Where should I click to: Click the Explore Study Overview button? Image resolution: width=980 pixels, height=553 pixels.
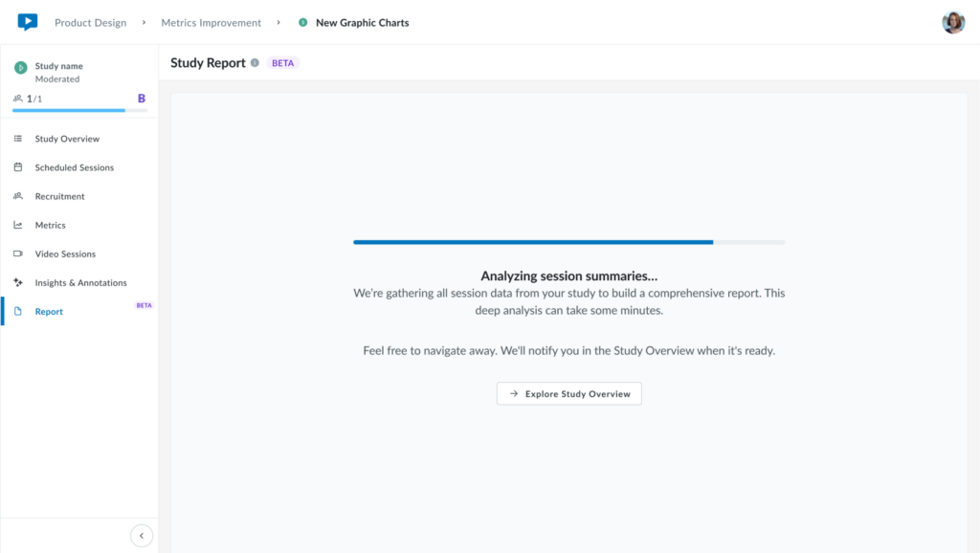click(569, 393)
